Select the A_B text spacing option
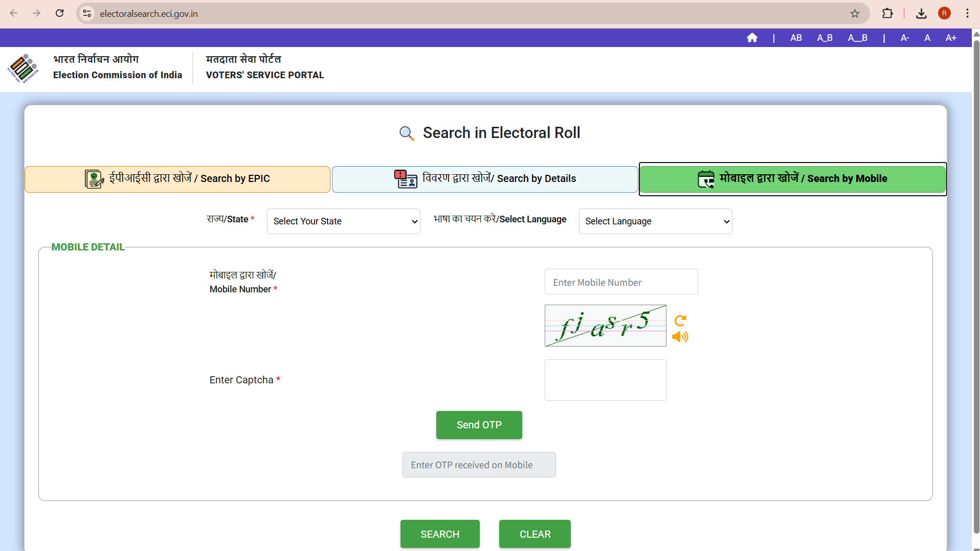 [x=825, y=38]
